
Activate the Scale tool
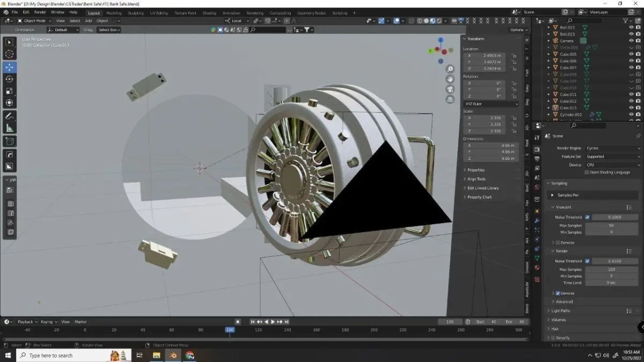(x=10, y=91)
